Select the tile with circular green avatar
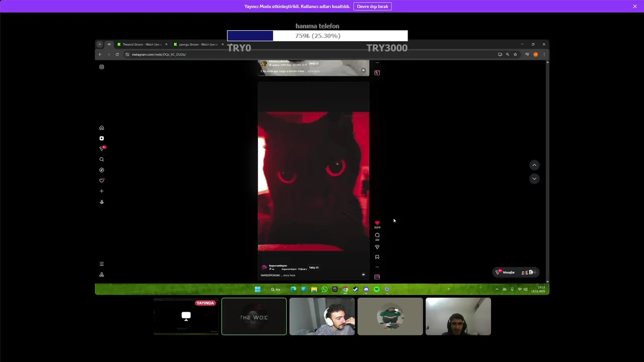This screenshot has width=644, height=362. pos(390,316)
